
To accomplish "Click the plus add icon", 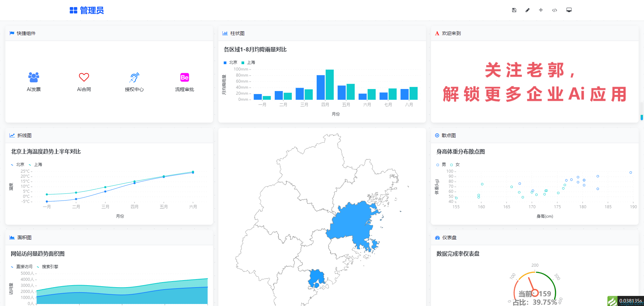I will pos(541,10).
